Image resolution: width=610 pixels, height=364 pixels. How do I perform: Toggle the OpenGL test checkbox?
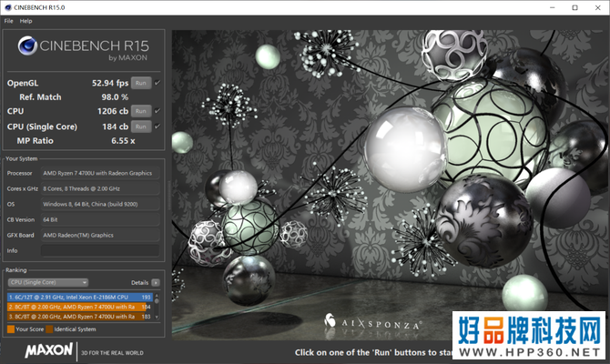pyautogui.click(x=158, y=83)
